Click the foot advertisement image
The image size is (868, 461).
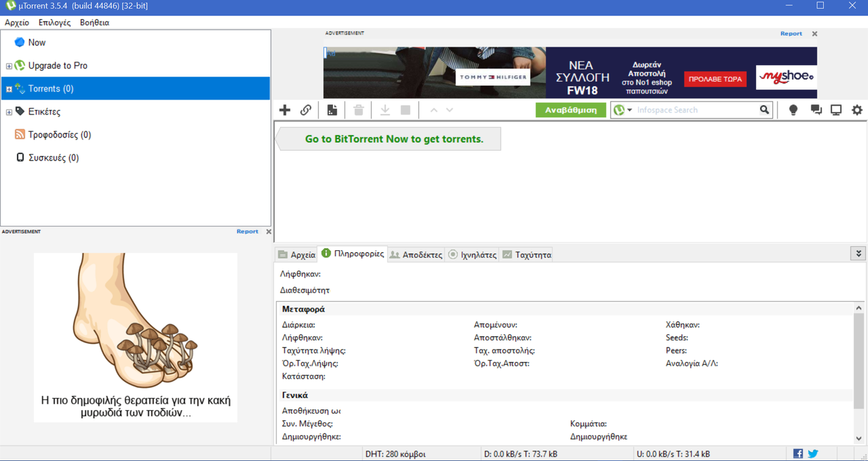[x=136, y=338]
